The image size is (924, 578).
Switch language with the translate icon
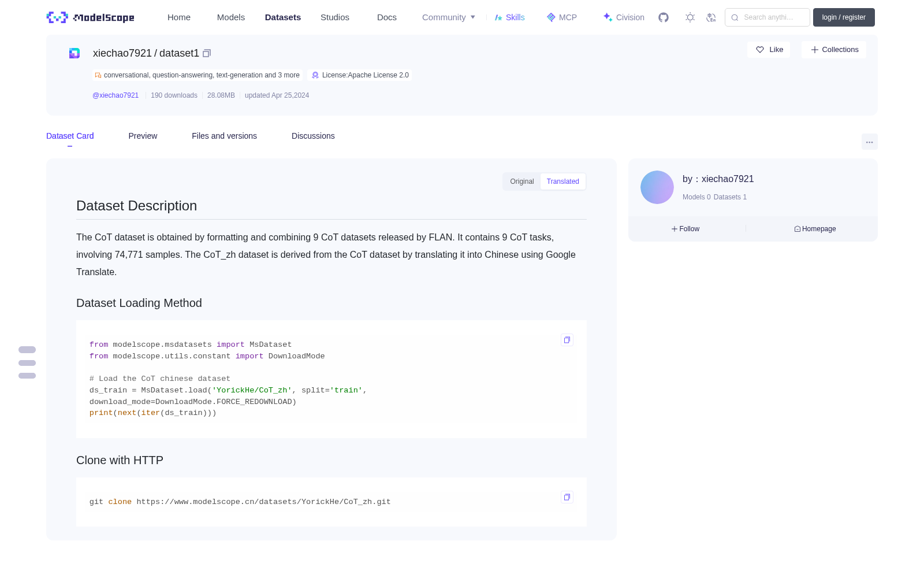(x=711, y=17)
